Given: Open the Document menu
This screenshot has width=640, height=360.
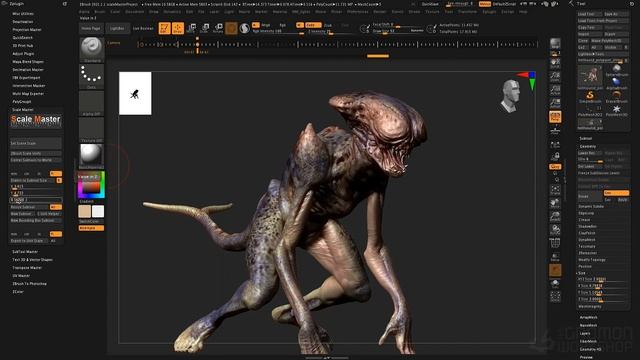Looking at the screenshot, I should click(135, 12).
